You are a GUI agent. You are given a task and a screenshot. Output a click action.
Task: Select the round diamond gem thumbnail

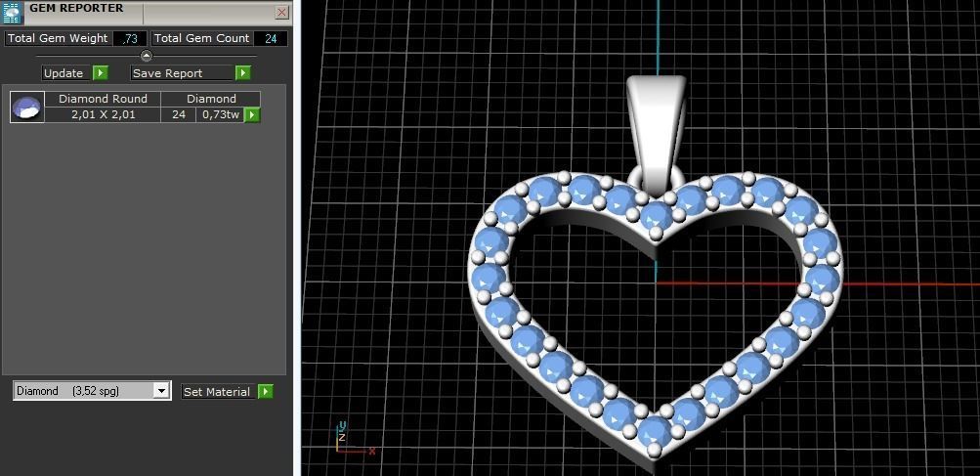(27, 107)
